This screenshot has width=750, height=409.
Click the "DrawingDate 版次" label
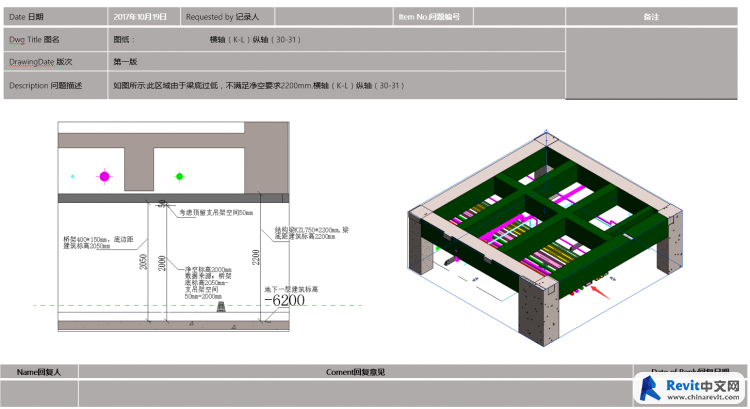tap(41, 62)
